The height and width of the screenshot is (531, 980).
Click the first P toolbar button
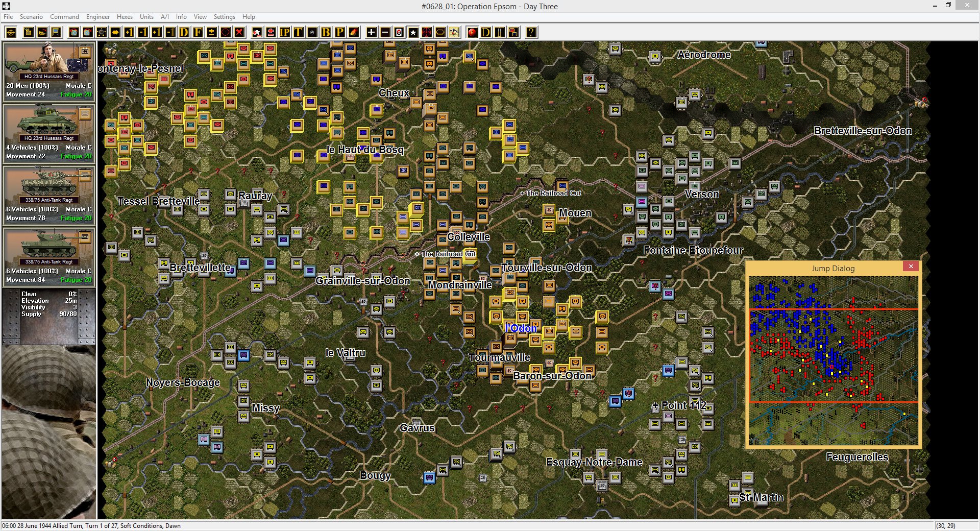[x=339, y=33]
